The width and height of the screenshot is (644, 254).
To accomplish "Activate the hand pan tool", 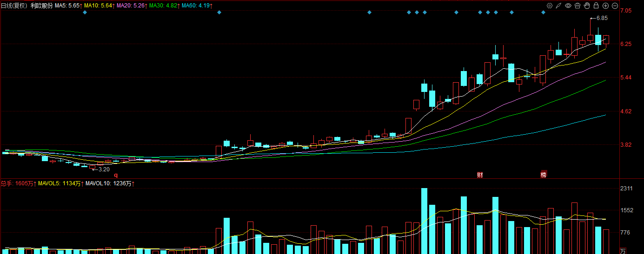I will click(x=587, y=6).
